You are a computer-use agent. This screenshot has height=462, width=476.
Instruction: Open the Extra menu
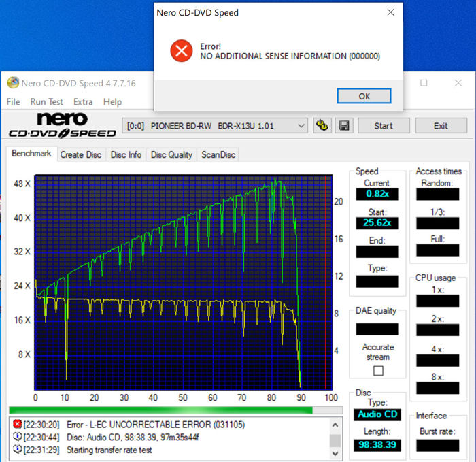[83, 102]
